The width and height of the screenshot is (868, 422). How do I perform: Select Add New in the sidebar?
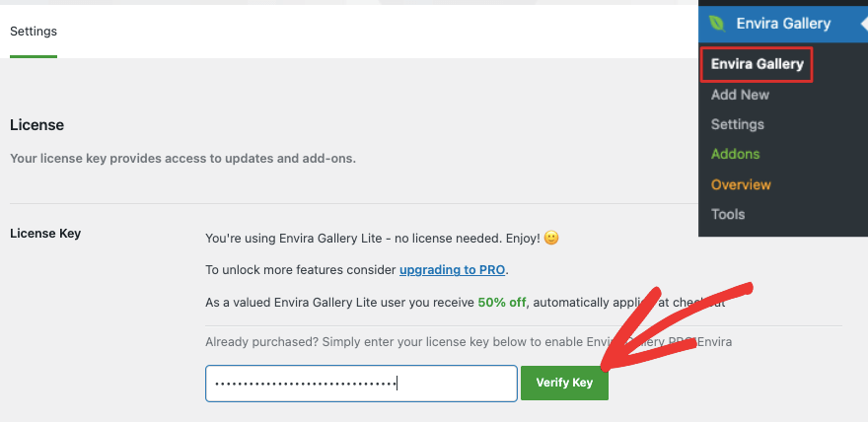740,95
